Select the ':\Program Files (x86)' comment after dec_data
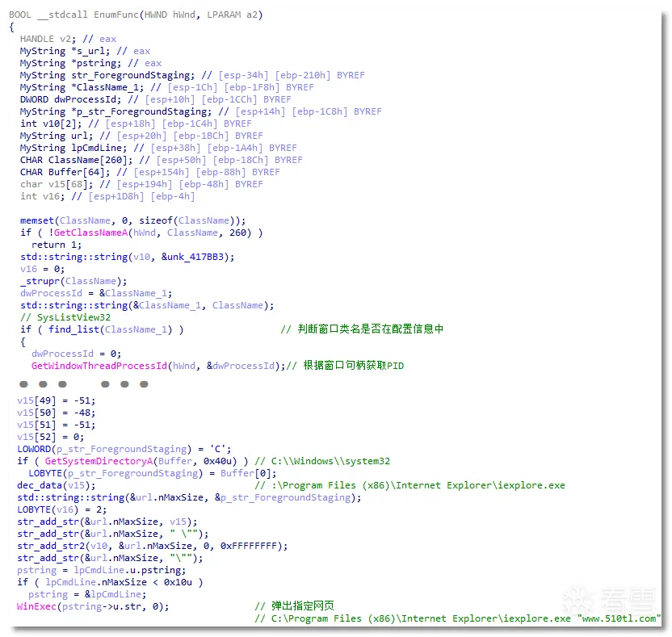Screen dimensions: 672x637 [409, 485]
